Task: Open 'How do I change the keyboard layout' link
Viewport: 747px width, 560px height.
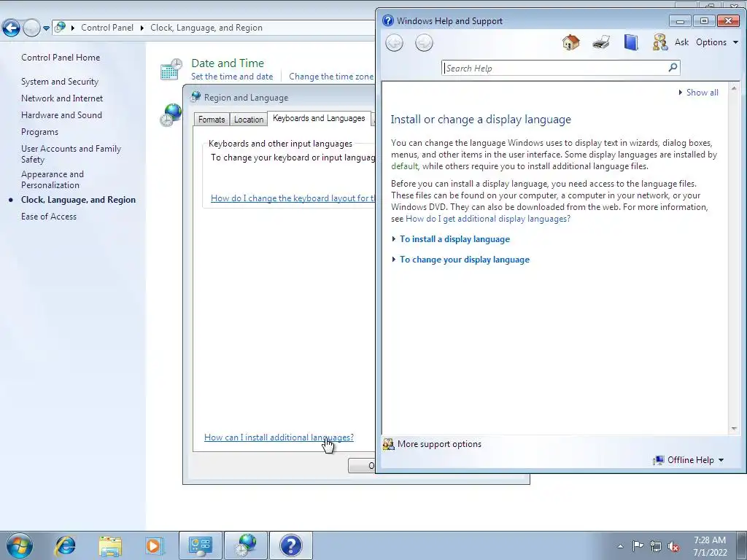Action: point(293,198)
